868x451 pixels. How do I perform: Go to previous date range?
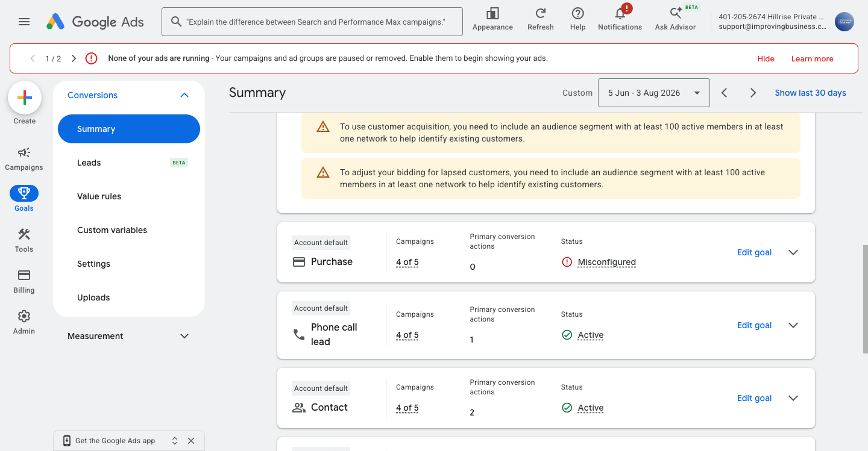[x=725, y=93]
